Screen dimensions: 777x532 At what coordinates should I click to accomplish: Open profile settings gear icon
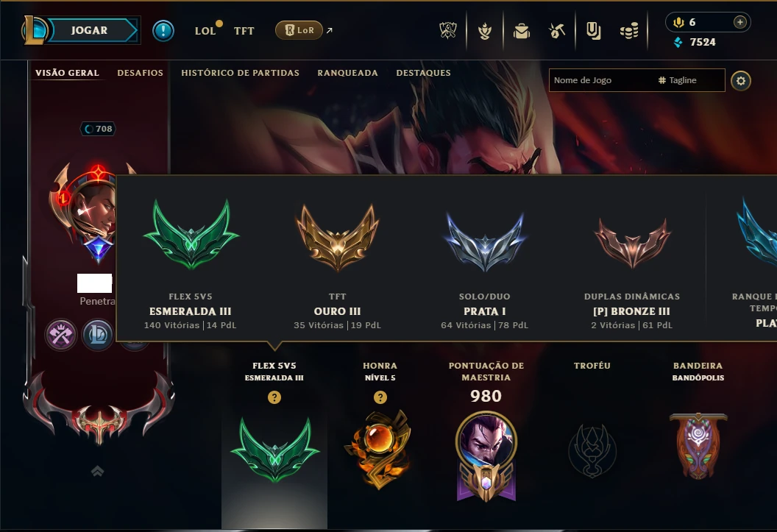[x=741, y=81]
